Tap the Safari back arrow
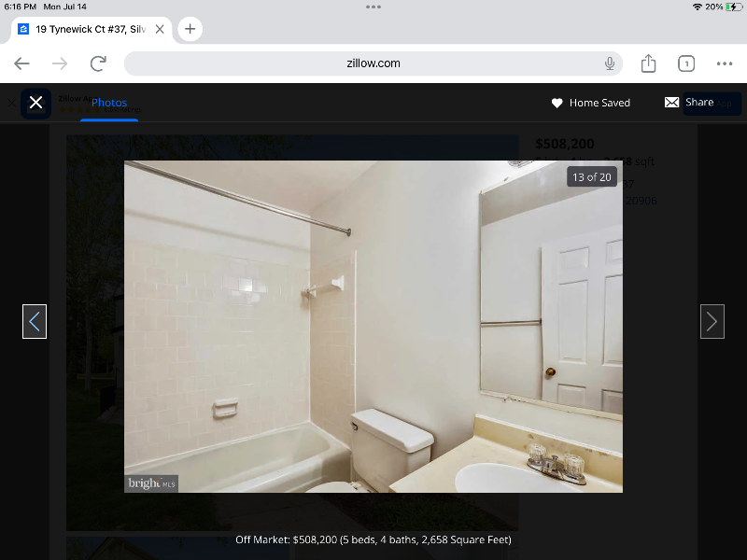Image resolution: width=747 pixels, height=560 pixels. point(22,63)
